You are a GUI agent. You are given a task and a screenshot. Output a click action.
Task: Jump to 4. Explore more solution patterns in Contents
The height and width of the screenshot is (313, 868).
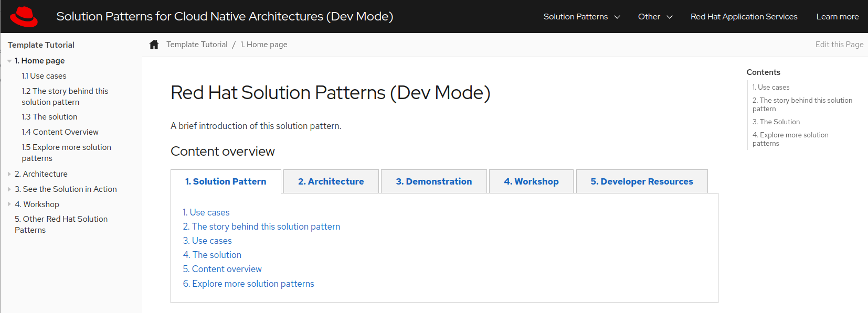tap(790, 139)
